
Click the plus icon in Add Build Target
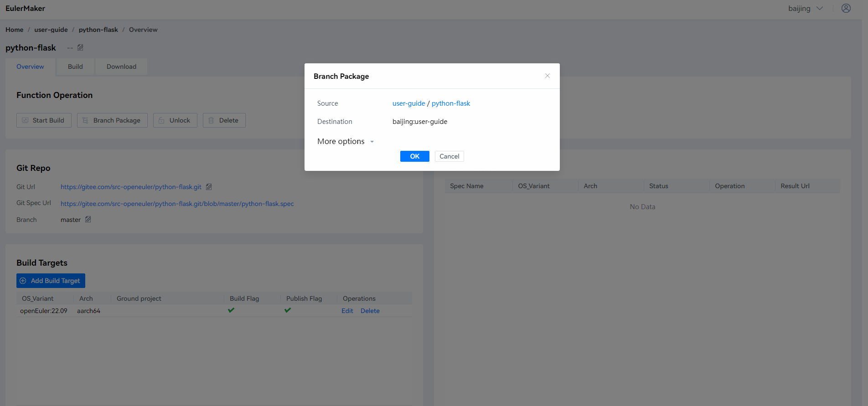(x=23, y=281)
